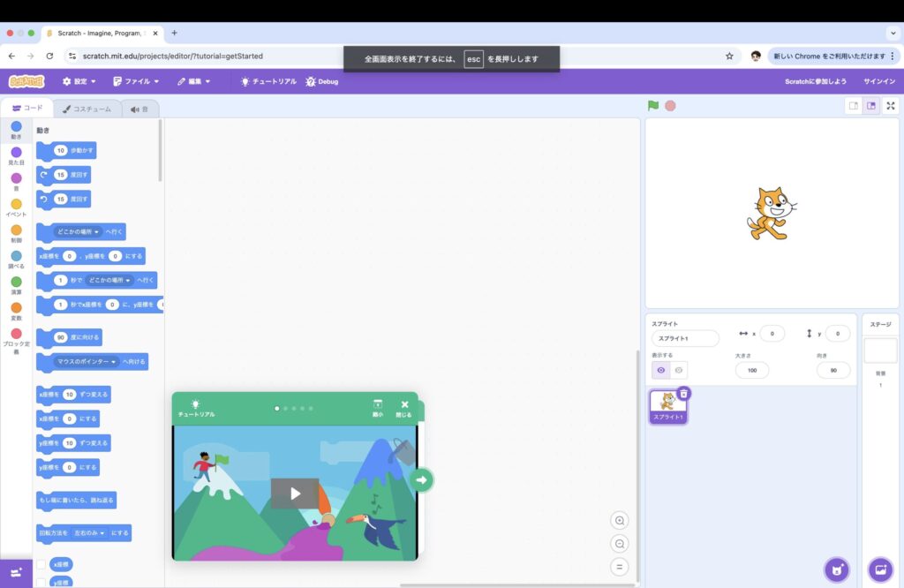Click the サインイン link
904x588 pixels.
(x=878, y=81)
